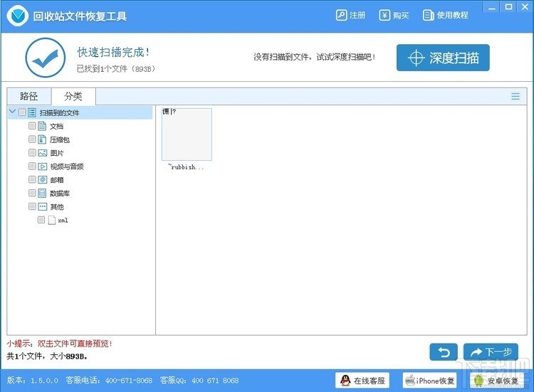Open the view options hamburger menu
534x392 pixels.
515,96
